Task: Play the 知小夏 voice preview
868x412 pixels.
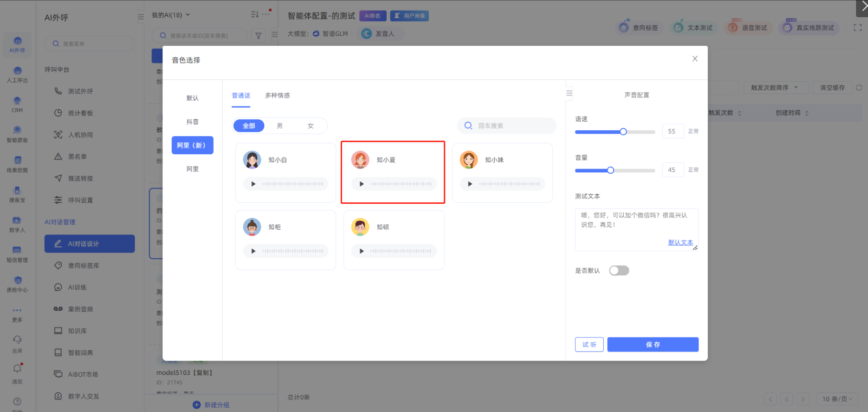Action: point(362,184)
